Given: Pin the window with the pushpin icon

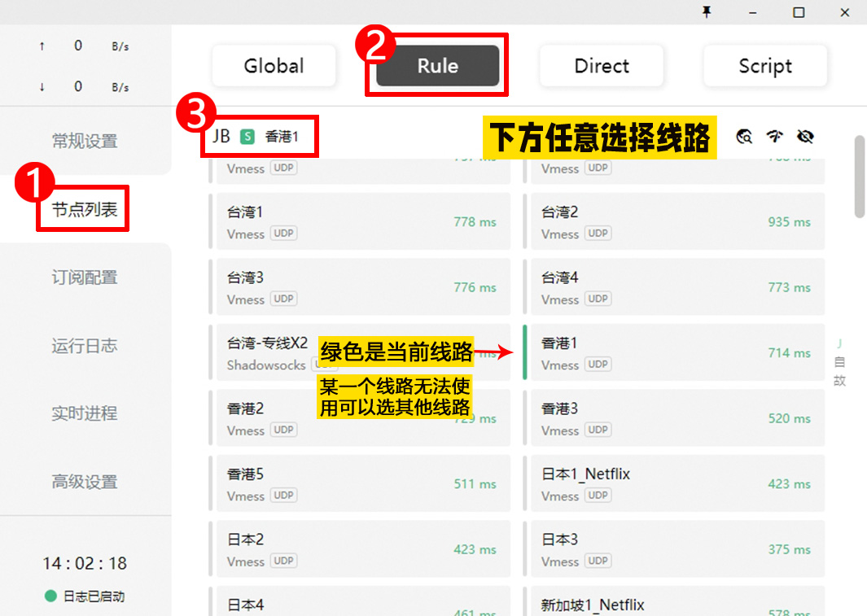Looking at the screenshot, I should point(707,12).
